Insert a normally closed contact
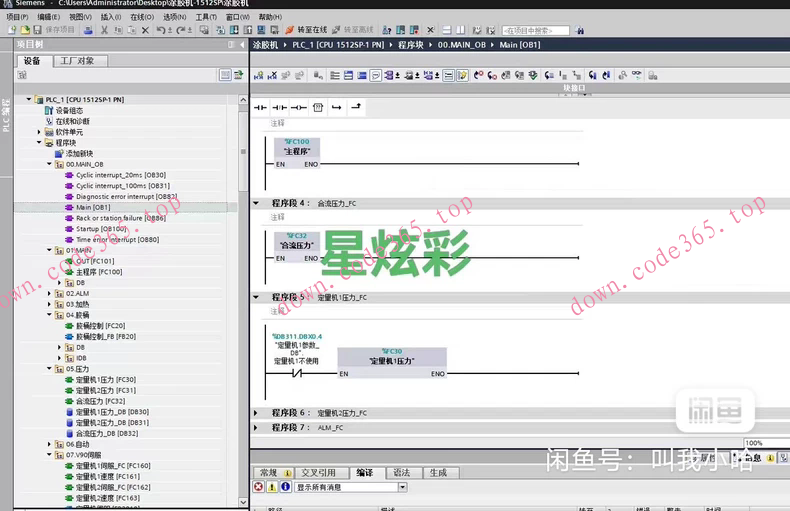The image size is (790, 511). (x=280, y=107)
